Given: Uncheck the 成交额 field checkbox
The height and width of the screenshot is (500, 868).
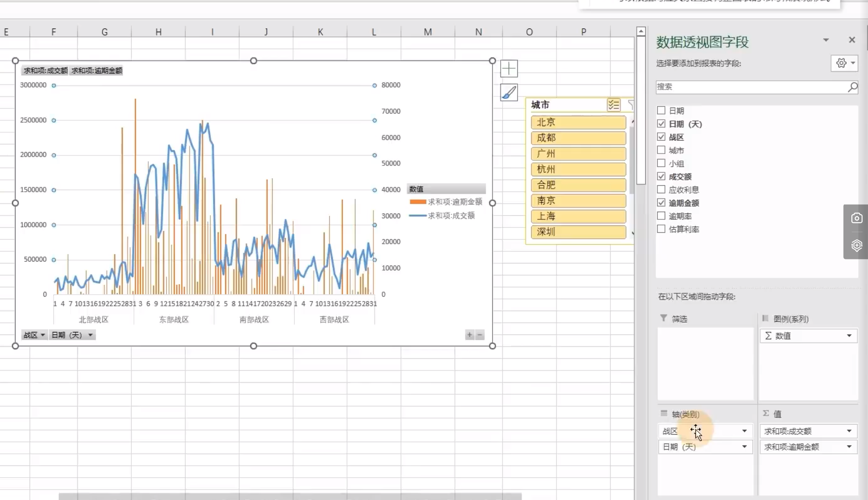Looking at the screenshot, I should click(661, 176).
